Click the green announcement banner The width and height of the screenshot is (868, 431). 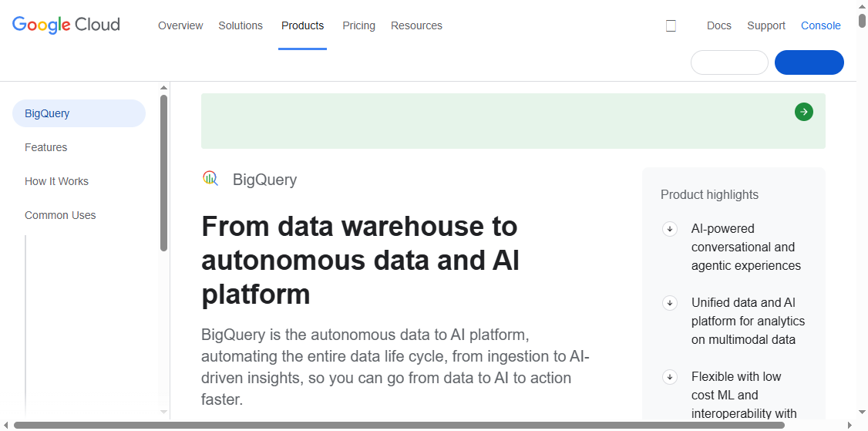pyautogui.click(x=513, y=121)
